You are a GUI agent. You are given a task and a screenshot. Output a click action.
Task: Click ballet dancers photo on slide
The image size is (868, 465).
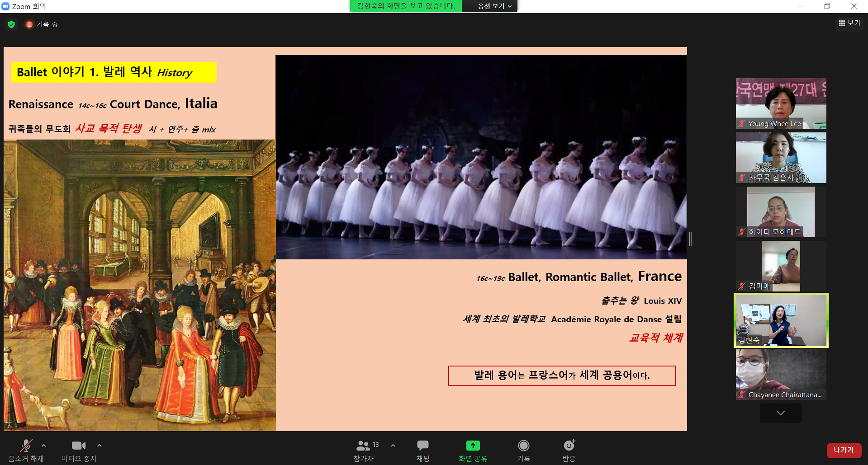click(x=481, y=157)
